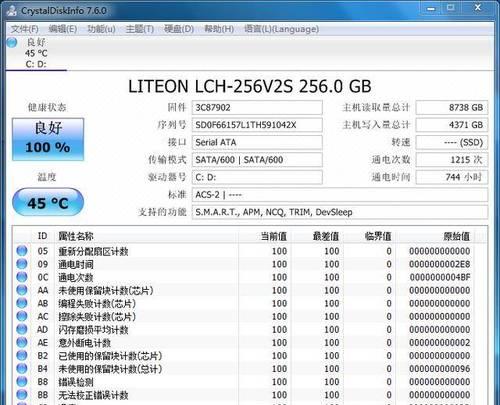The height and width of the screenshot is (405, 500).
Task: Open the 硬盘(D) menu
Action: click(x=179, y=29)
